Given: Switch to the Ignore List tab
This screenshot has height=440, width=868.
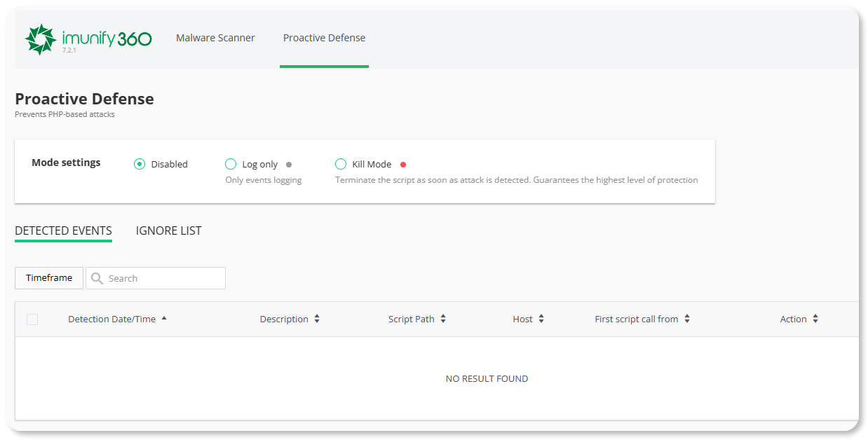Looking at the screenshot, I should coord(168,231).
